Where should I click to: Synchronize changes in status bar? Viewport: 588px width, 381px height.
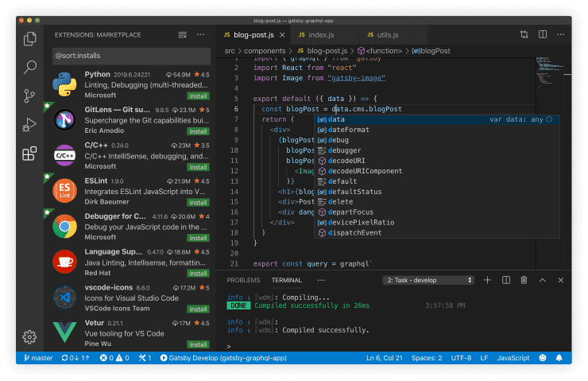75,358
